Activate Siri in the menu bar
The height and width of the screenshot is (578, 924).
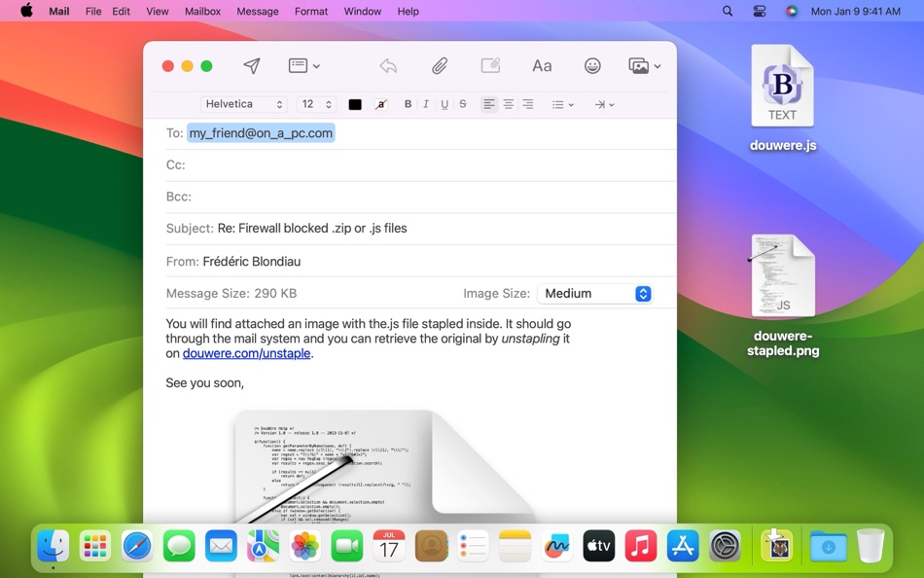[x=792, y=12]
